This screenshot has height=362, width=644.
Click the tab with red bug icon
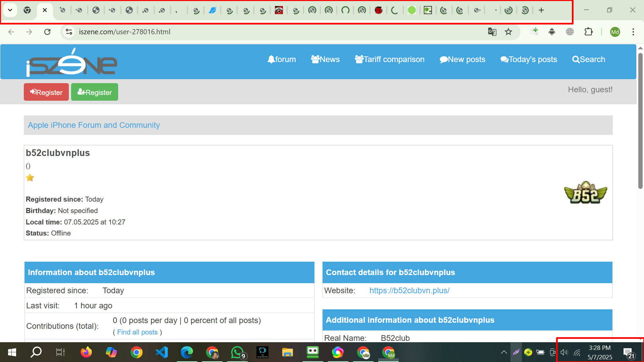click(378, 10)
